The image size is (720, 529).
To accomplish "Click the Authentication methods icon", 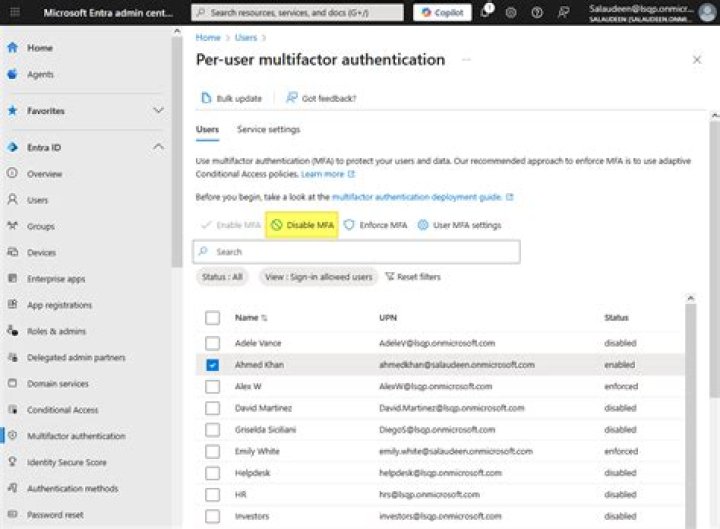I will point(13,488).
